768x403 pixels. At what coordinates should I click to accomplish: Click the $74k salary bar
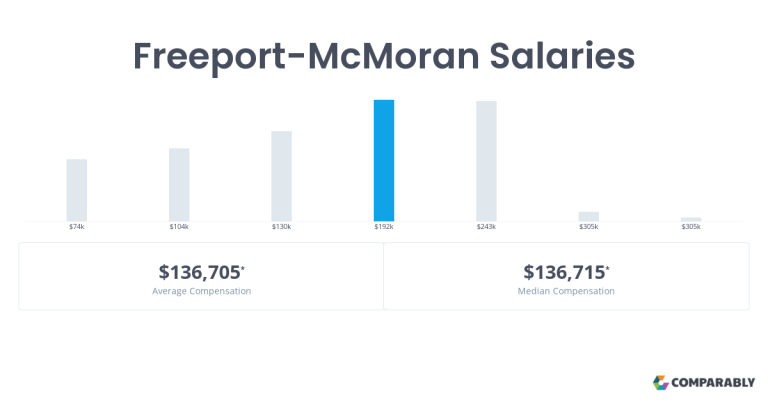[x=77, y=190]
